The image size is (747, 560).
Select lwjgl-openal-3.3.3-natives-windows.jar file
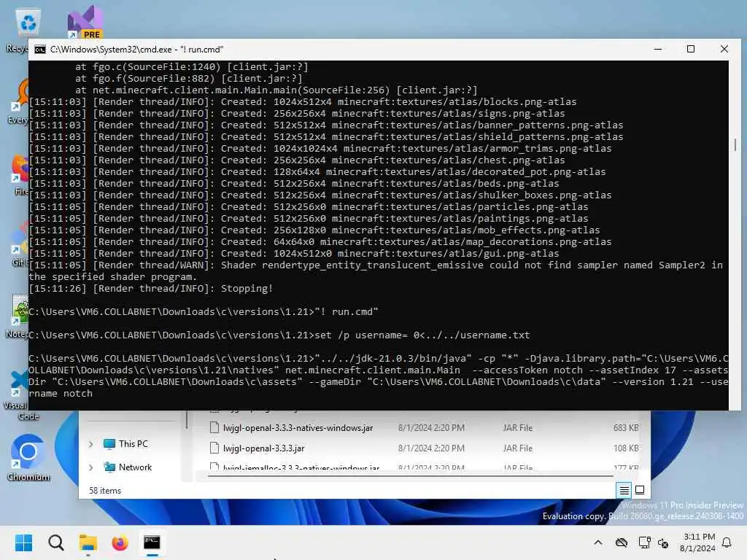coord(298,427)
